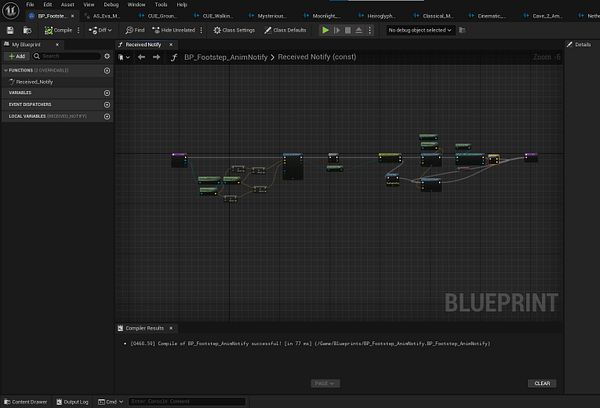600x408 pixels.
Task: Open the Edit menu
Action: click(x=47, y=5)
